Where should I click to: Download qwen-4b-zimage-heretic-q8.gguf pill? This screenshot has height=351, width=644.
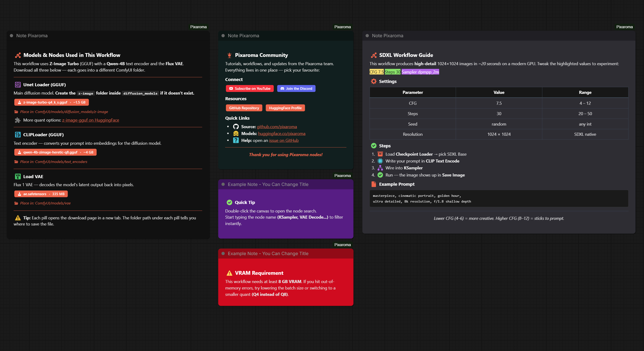[55, 152]
